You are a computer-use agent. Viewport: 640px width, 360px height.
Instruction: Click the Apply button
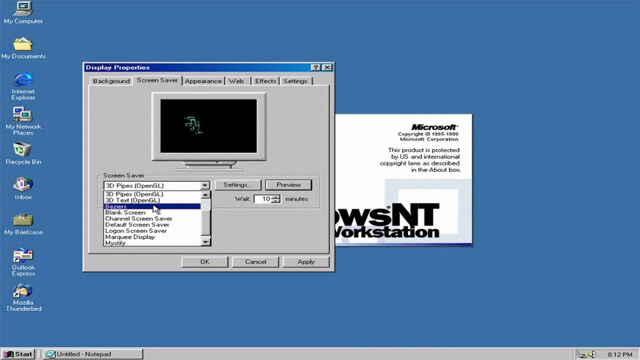306,262
